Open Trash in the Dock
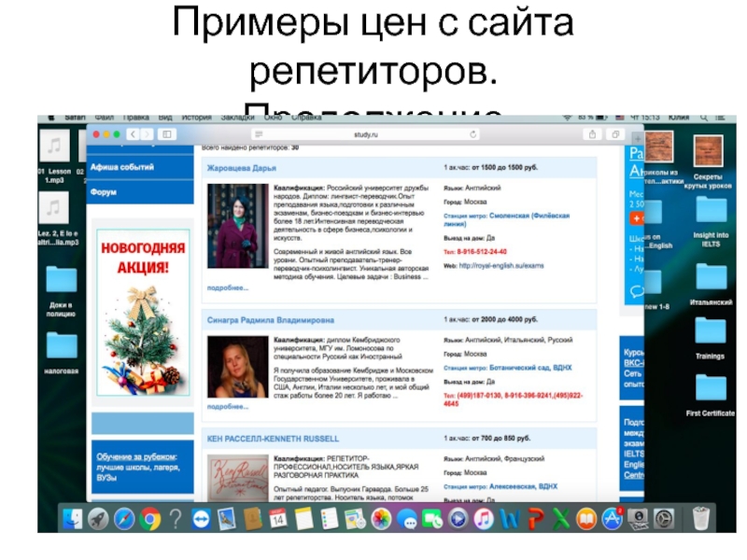The image size is (747, 560). coord(701,518)
